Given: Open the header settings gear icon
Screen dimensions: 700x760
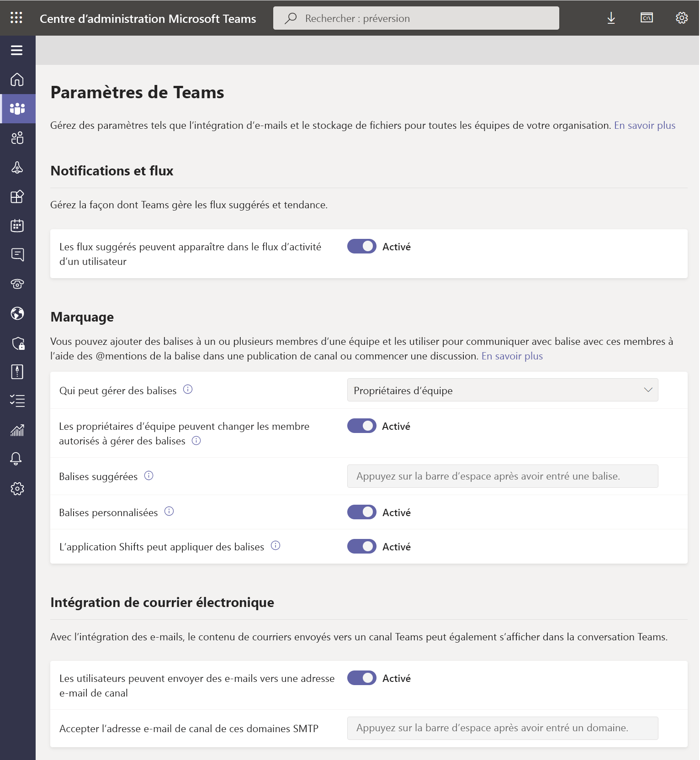Looking at the screenshot, I should pyautogui.click(x=682, y=18).
